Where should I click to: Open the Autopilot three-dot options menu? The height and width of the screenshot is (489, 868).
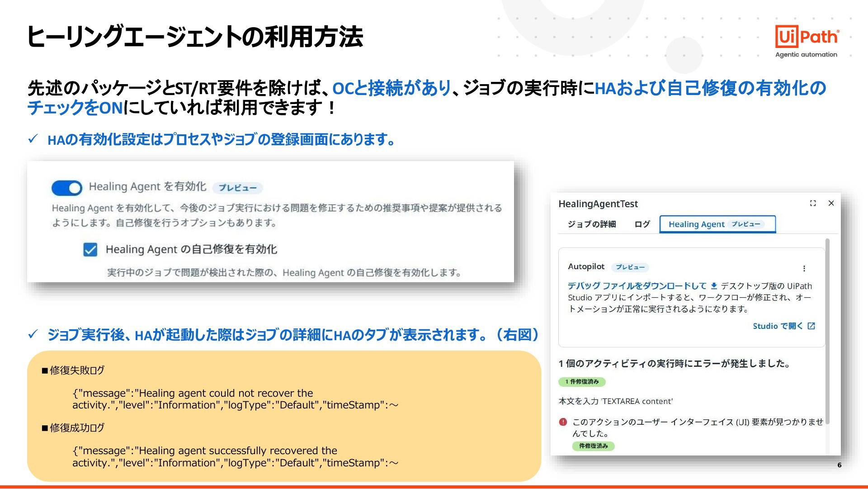(804, 268)
